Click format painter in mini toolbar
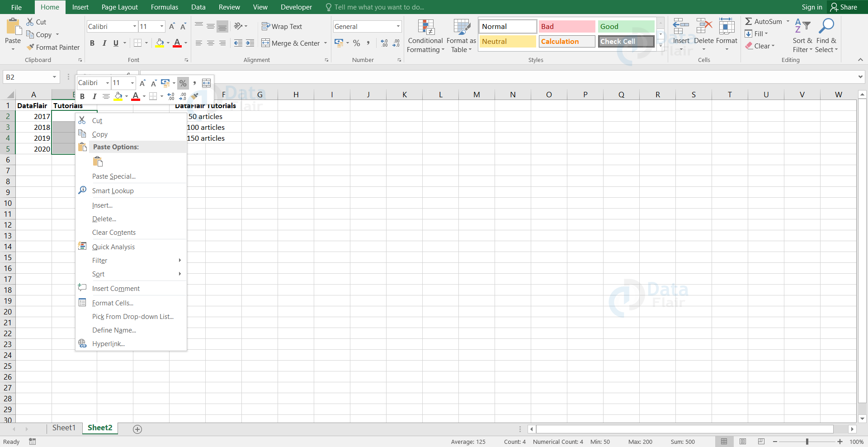 (x=195, y=96)
